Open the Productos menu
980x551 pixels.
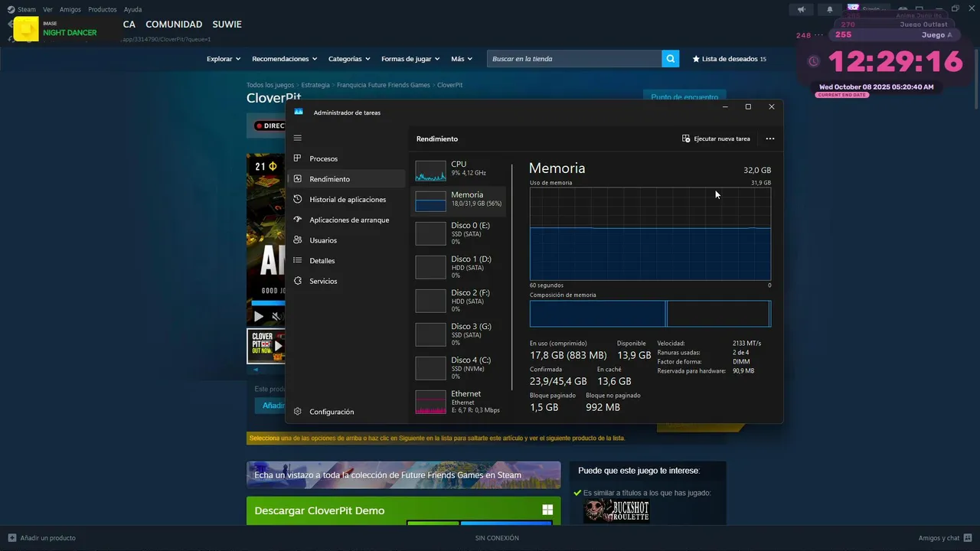[x=103, y=10]
